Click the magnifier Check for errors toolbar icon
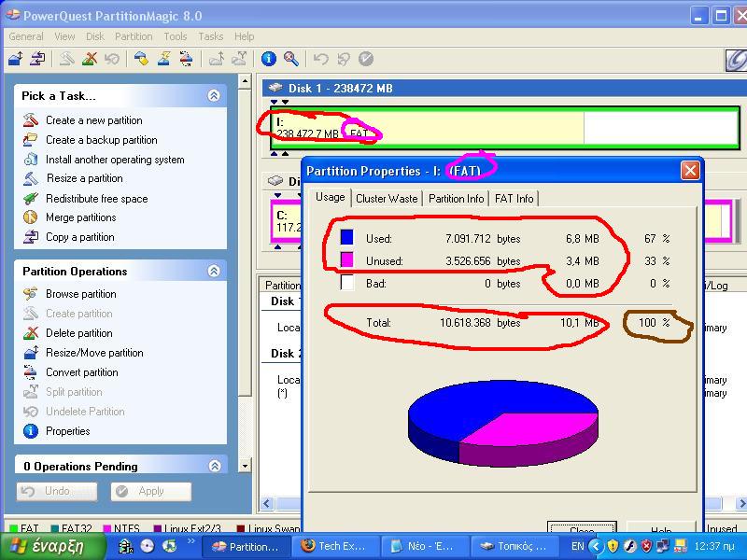Image resolution: width=747 pixels, height=560 pixels. [x=291, y=59]
